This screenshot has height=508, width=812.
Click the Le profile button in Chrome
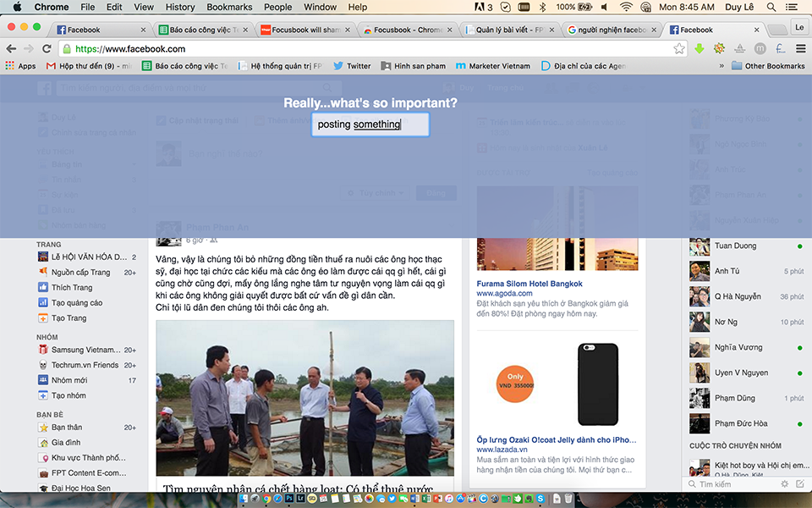point(799,27)
